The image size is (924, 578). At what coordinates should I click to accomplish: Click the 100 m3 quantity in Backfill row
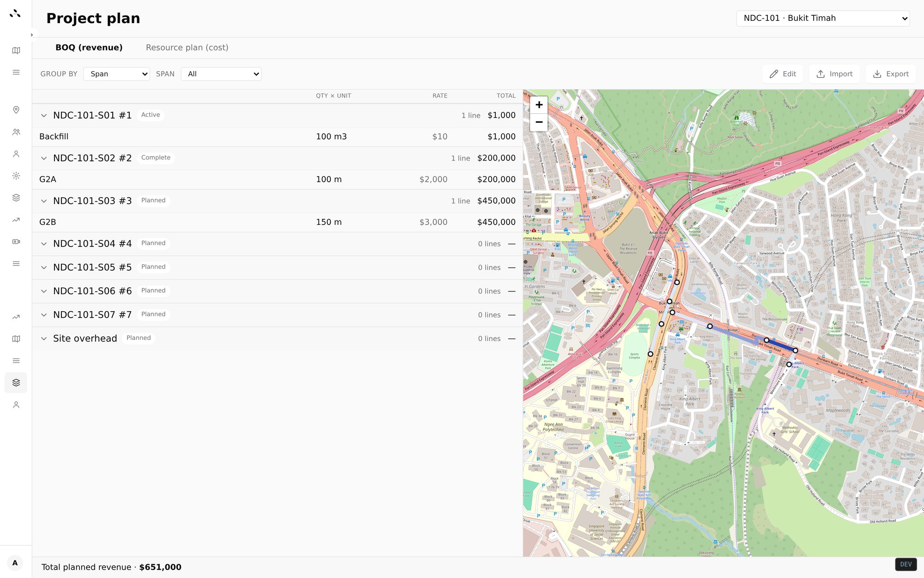point(331,136)
